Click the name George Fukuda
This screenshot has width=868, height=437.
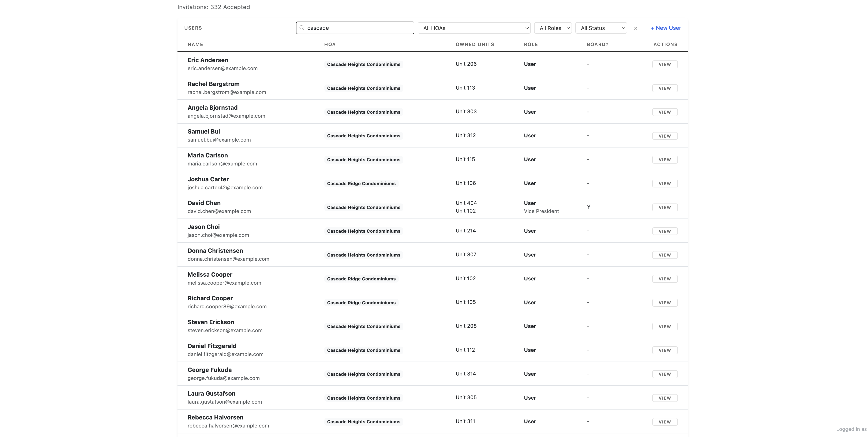[210, 370]
